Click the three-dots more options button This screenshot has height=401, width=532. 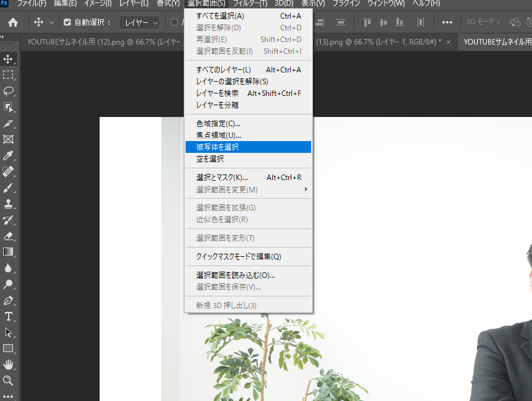(447, 22)
